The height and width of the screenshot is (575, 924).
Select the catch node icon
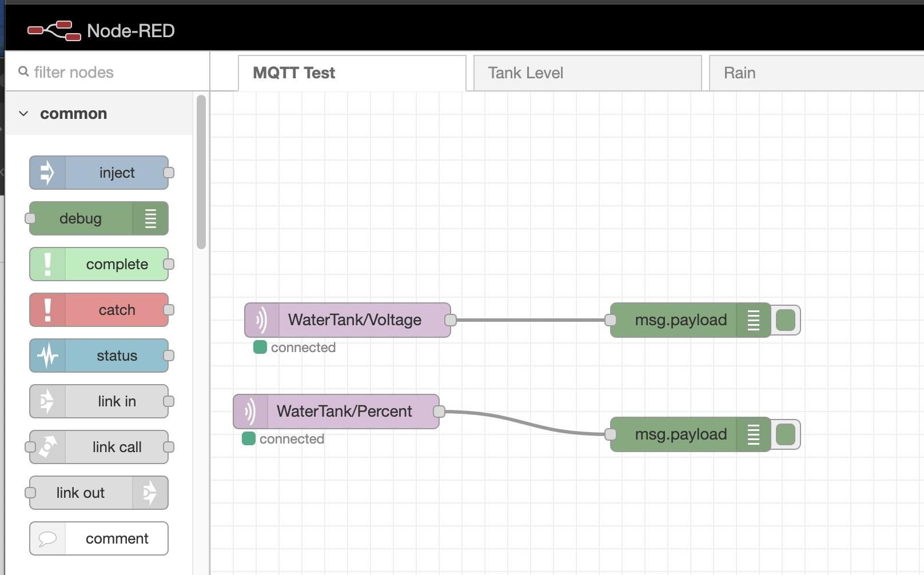(x=48, y=309)
